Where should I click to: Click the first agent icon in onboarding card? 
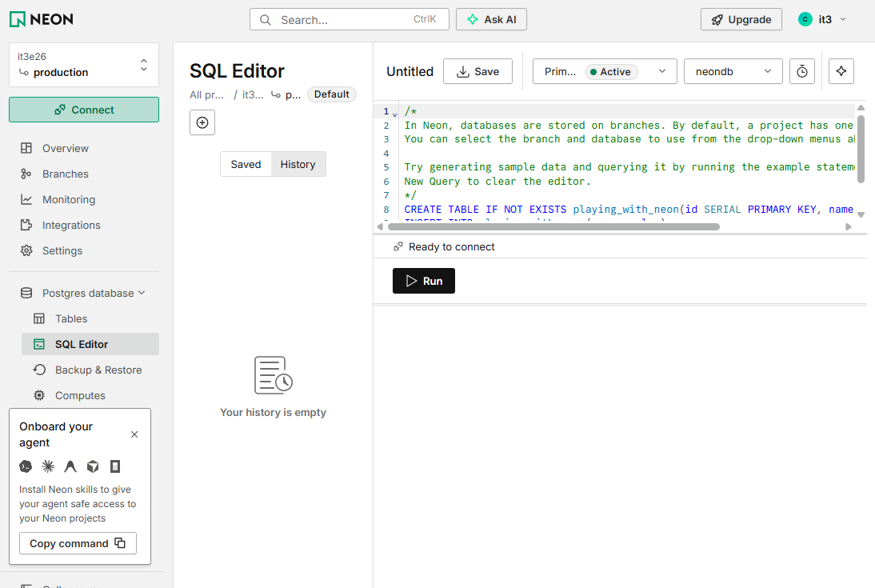tap(26, 466)
